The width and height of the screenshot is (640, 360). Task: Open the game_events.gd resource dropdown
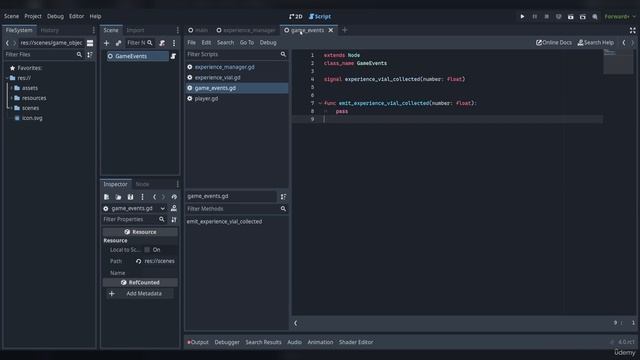163,209
